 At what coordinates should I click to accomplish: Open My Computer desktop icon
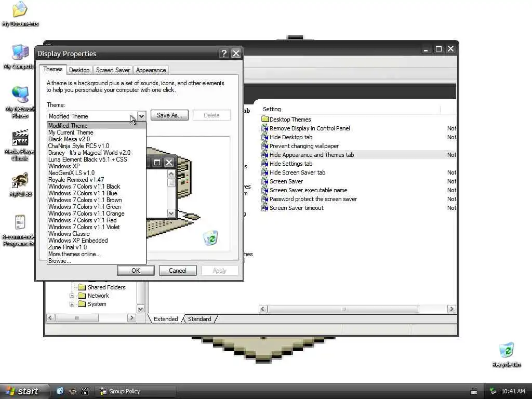[x=20, y=52]
